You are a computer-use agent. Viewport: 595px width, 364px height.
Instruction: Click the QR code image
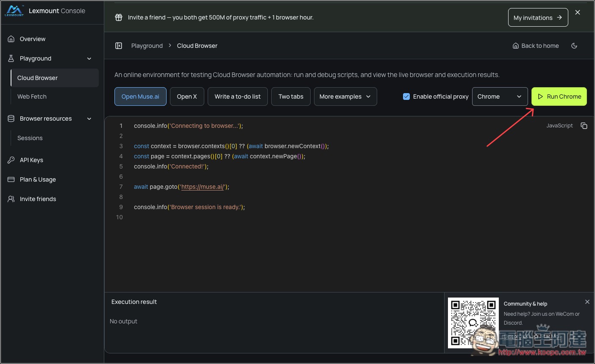473,323
